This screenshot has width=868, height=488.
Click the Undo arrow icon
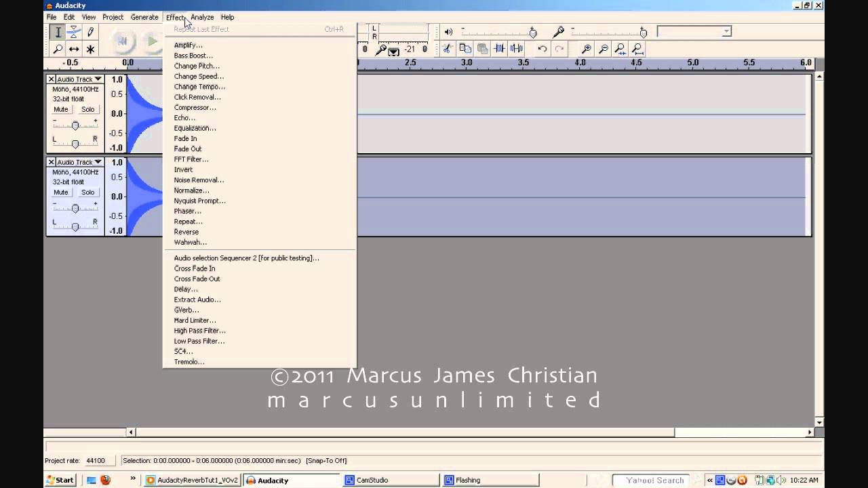click(x=542, y=49)
